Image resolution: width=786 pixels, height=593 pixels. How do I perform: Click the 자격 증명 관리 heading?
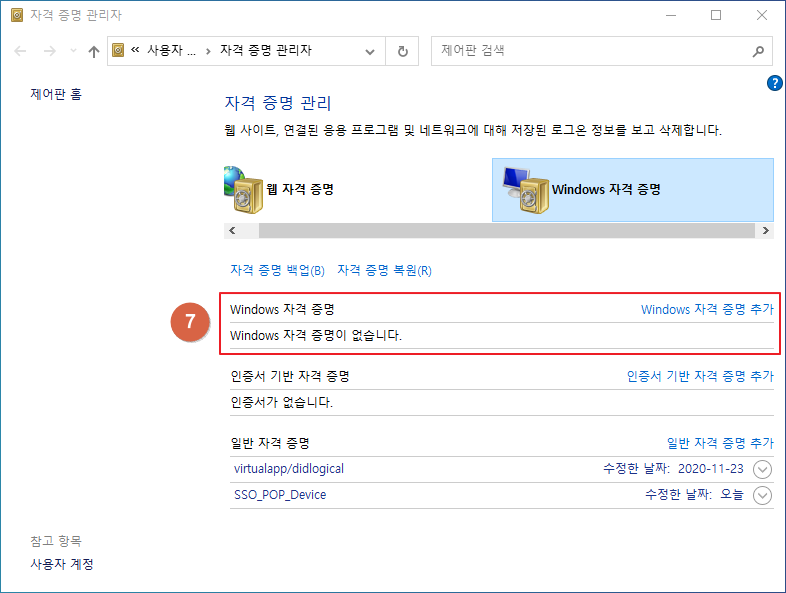[x=278, y=103]
